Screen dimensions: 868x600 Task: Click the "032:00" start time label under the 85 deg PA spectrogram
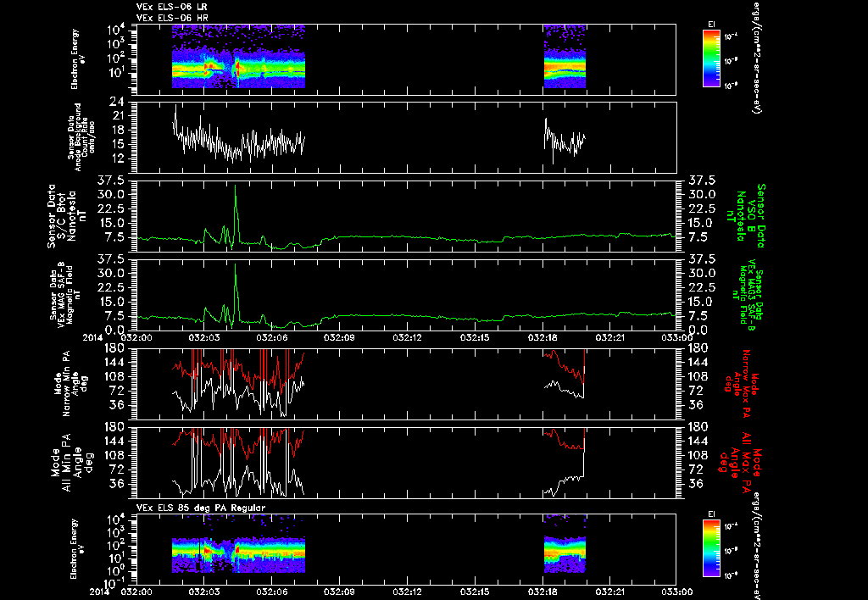coord(136,592)
